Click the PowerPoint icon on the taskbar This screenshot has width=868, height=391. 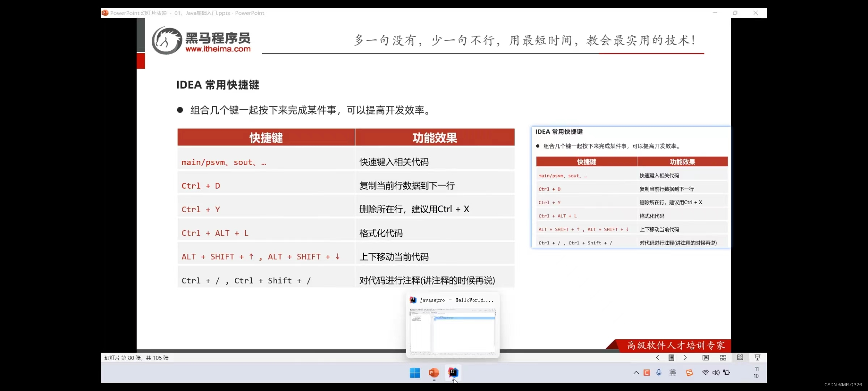pyautogui.click(x=433, y=373)
